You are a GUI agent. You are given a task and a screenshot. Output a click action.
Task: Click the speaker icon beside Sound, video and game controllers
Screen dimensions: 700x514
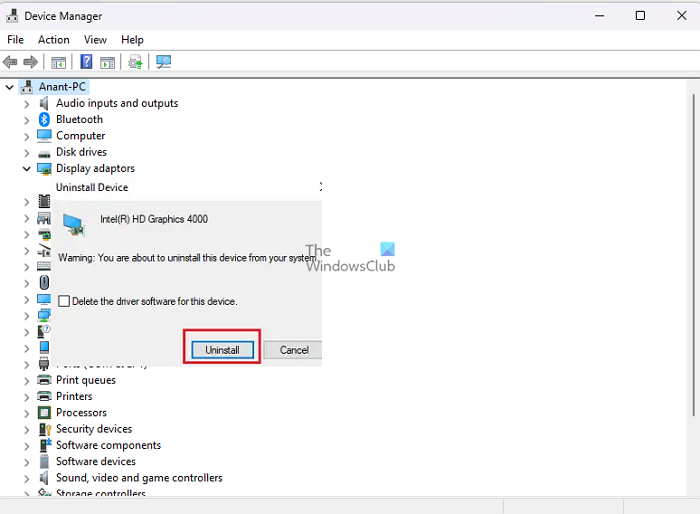point(44,478)
